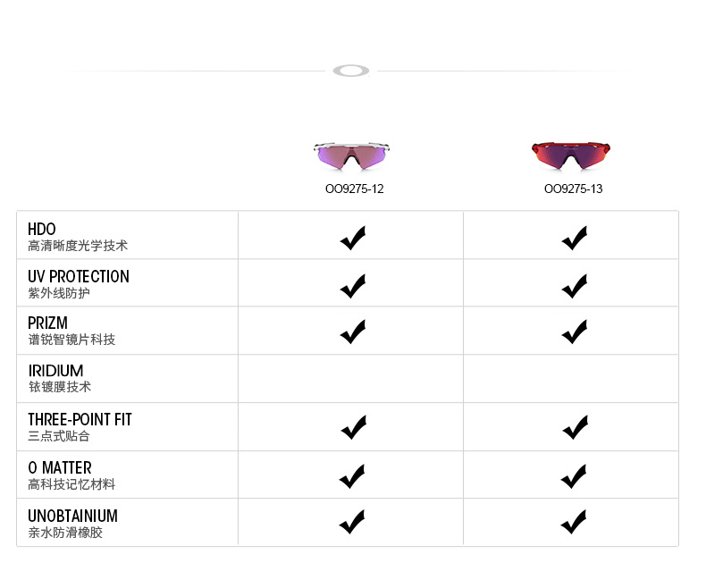Click PRIZM checkmark for OO9275-13
706x588 pixels.
[x=574, y=332]
